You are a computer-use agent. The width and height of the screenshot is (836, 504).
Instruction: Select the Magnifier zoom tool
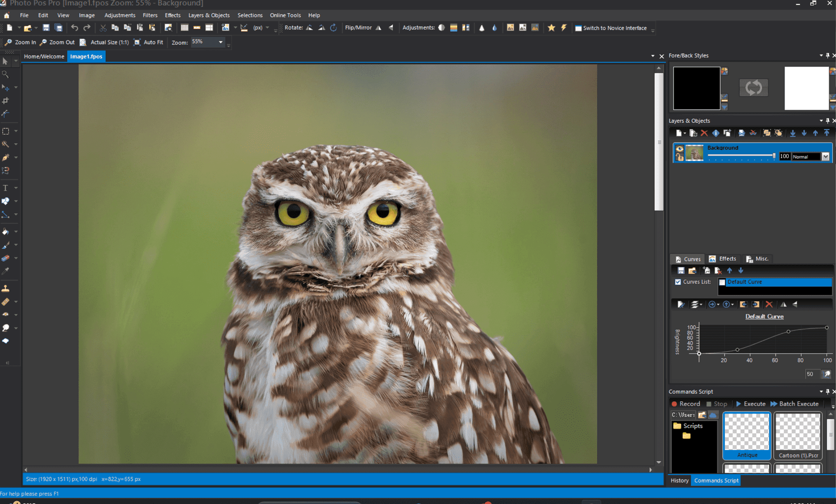6,74
